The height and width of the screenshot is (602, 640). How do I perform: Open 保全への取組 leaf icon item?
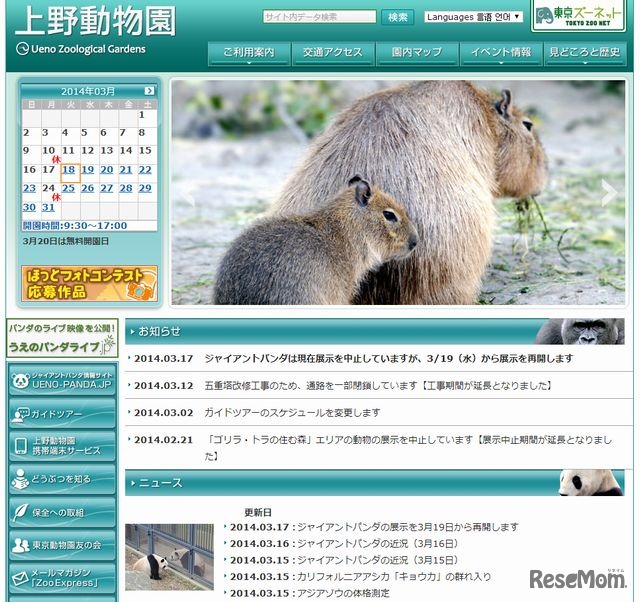click(x=62, y=513)
